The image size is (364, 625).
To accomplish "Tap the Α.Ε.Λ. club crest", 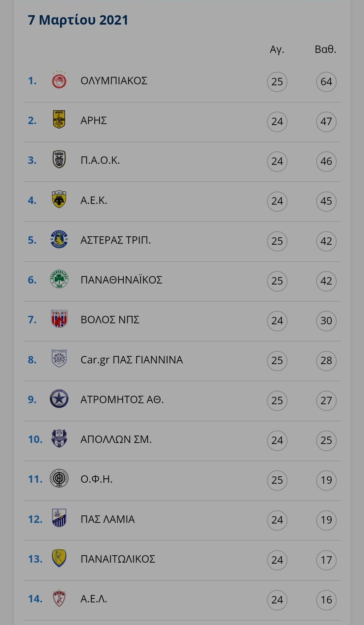I will point(59,598).
